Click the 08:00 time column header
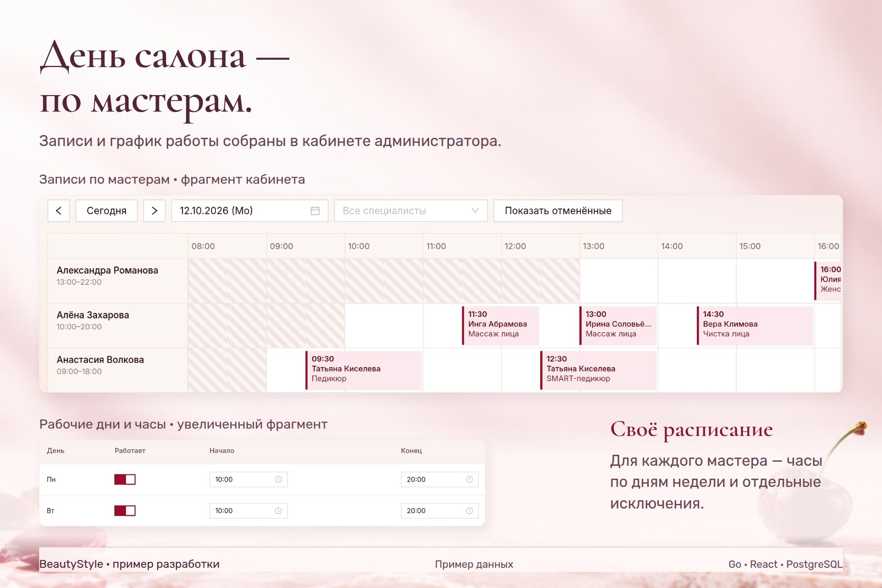Image resolution: width=882 pixels, height=588 pixels. 203,246
